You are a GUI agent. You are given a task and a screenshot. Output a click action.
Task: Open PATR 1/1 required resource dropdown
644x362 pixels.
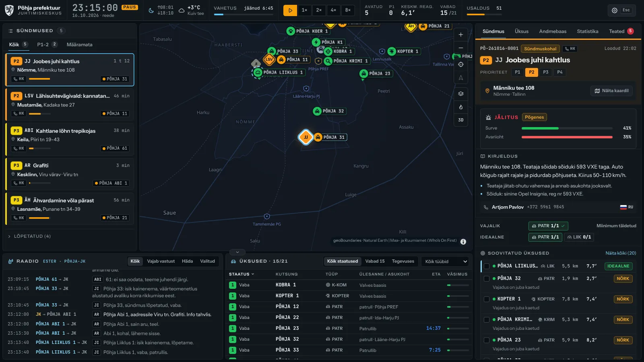[x=548, y=226]
